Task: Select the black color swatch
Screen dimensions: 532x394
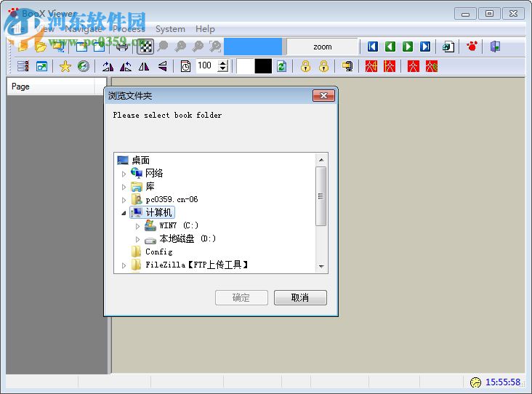Action: [263, 66]
